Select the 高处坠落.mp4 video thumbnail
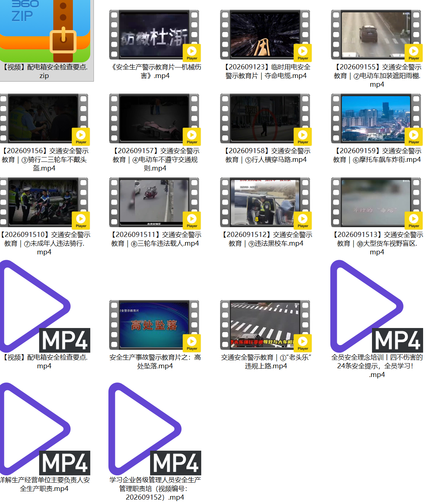This screenshot has width=430, height=504. [154, 325]
